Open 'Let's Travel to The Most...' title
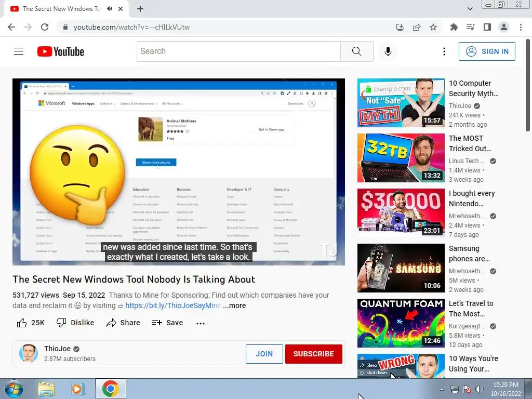 [x=471, y=309]
